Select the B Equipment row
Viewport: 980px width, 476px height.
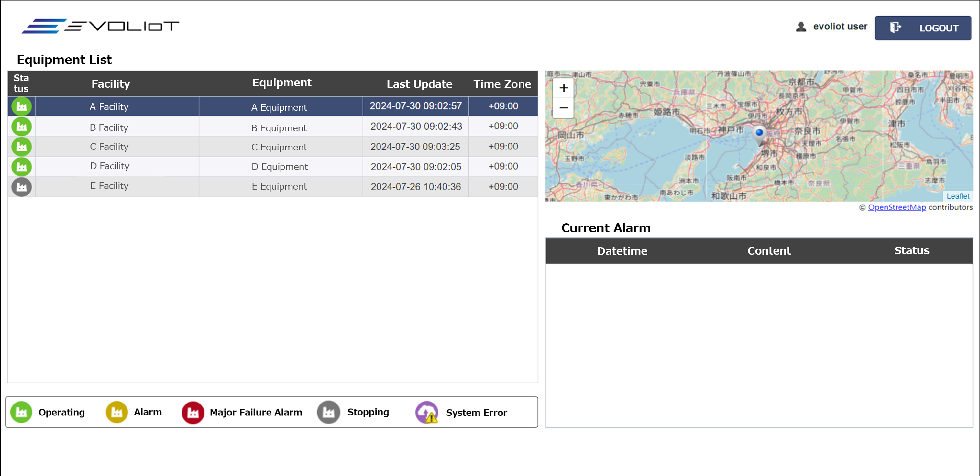point(279,128)
